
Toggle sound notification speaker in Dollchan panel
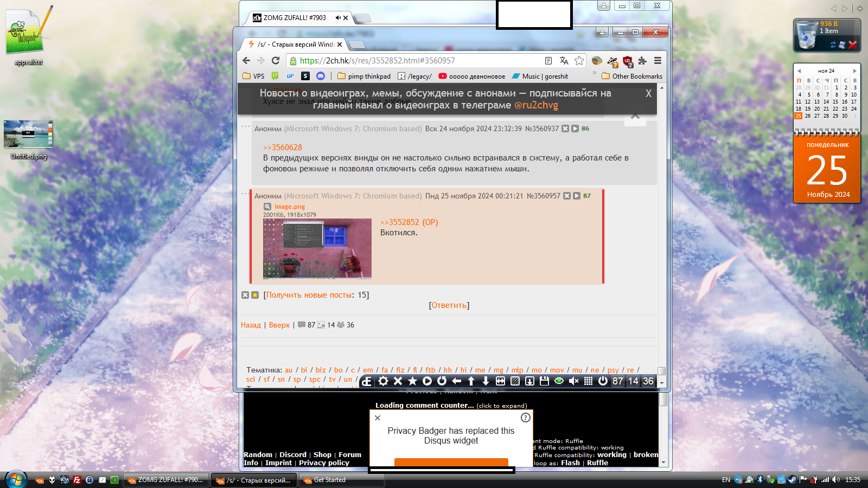(573, 381)
